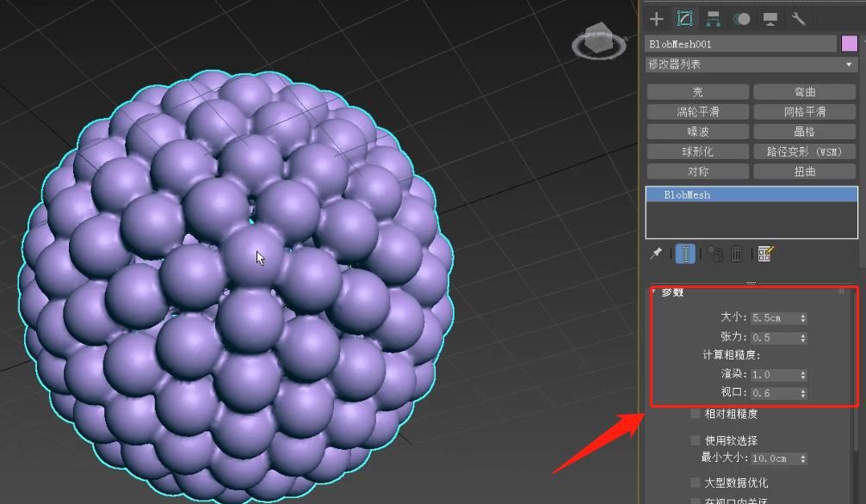Click the 渲染 coarseness field 1.0
Viewport: 866px width, 504px height.
pos(774,375)
